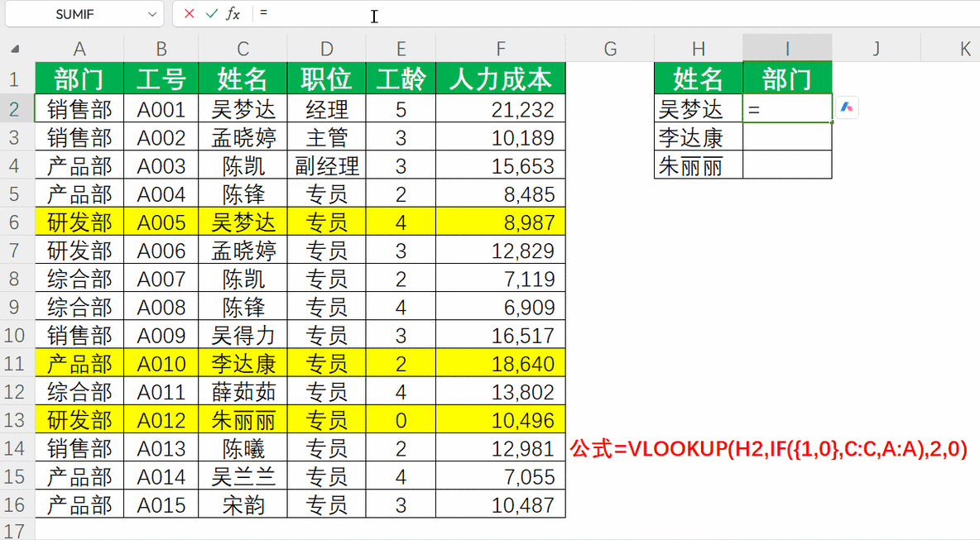Select column B header
This screenshot has height=540, width=980.
pos(161,49)
